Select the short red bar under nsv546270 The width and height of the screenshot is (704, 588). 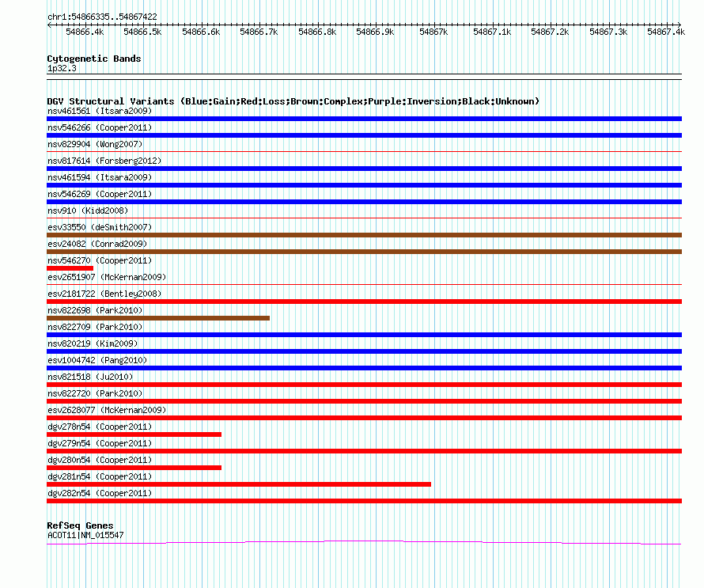pyautogui.click(x=70, y=268)
